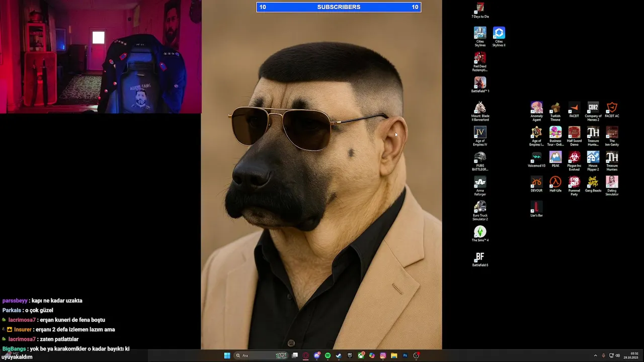Launch Cities Skylines II shortcut
The image size is (644, 362).
click(499, 36)
